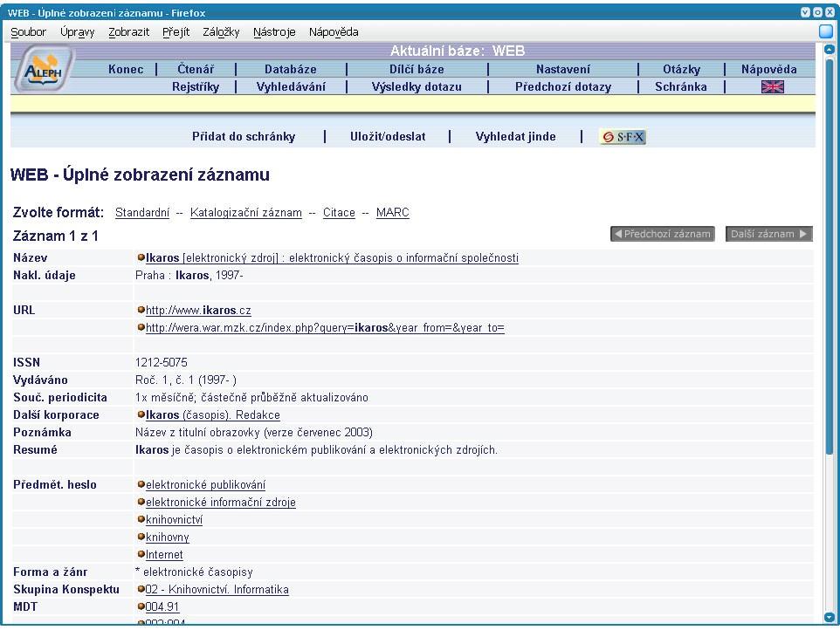Click the Firefox throbber icon in the menu bar
This screenshot has height=630, width=840.
click(825, 31)
